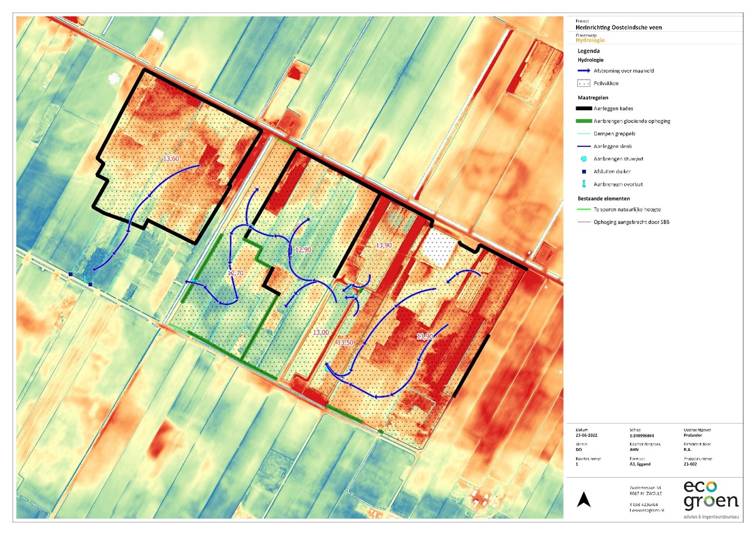
Task: Click the project number '21-602'
Action: (x=690, y=464)
